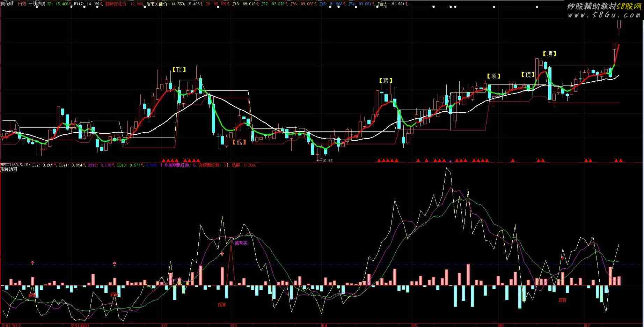Open the www.58Gu.com watermark link
This screenshot has width=644, height=327.
(x=604, y=15)
